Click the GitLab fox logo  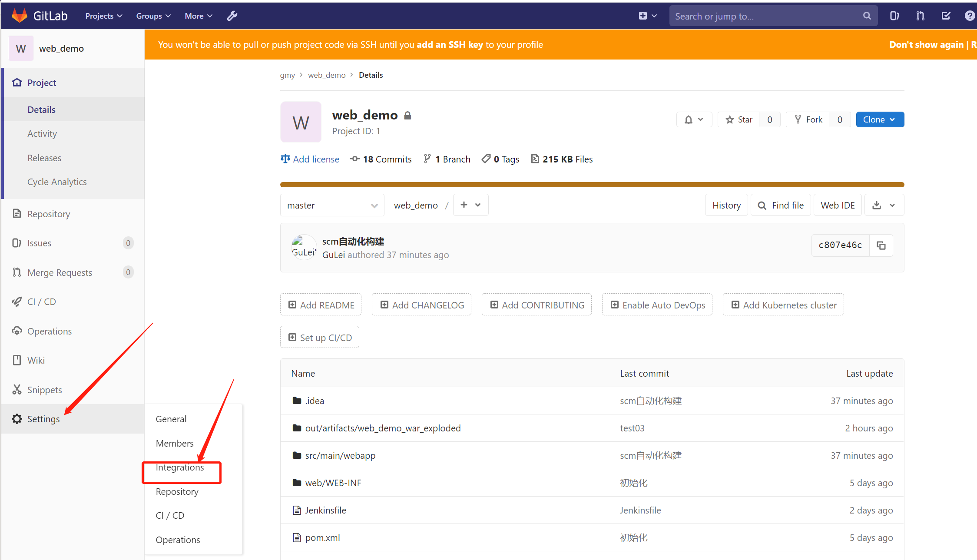(19, 16)
